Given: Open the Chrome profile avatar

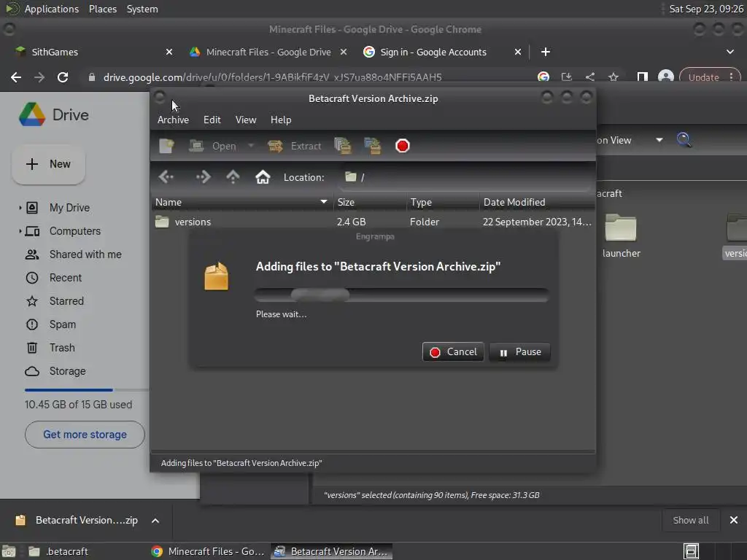Looking at the screenshot, I should click(x=665, y=77).
